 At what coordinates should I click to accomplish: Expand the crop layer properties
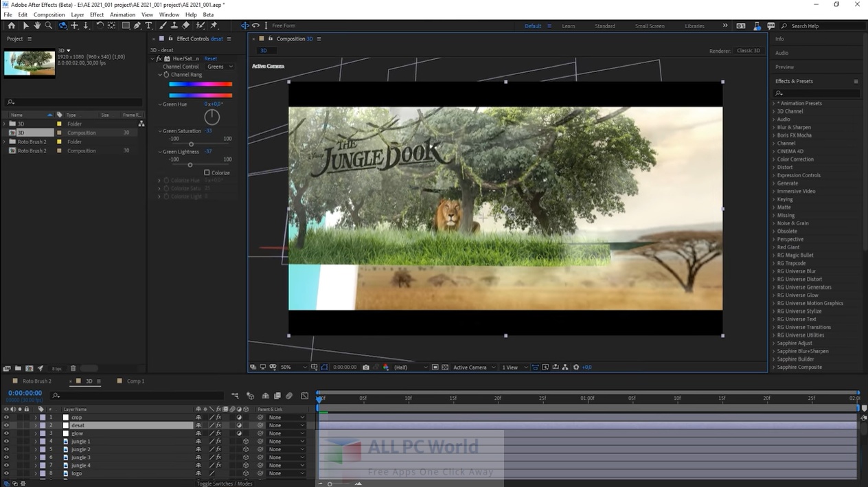36,417
